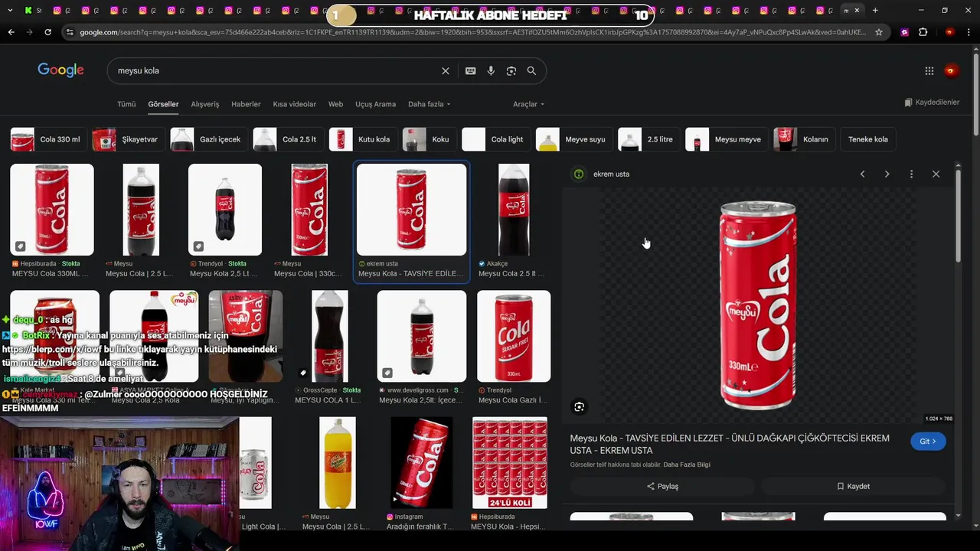Open Daha Fazla Bilgi link
The height and width of the screenshot is (551, 980).
point(687,465)
